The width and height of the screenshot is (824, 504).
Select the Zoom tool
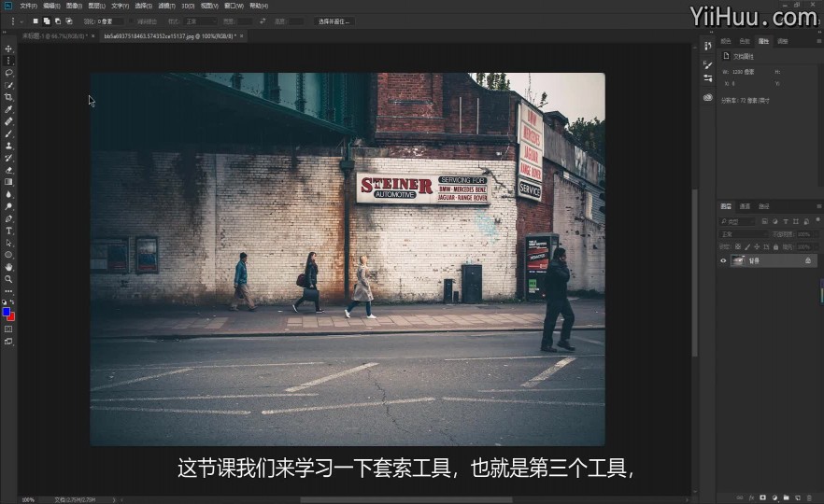coord(8,279)
